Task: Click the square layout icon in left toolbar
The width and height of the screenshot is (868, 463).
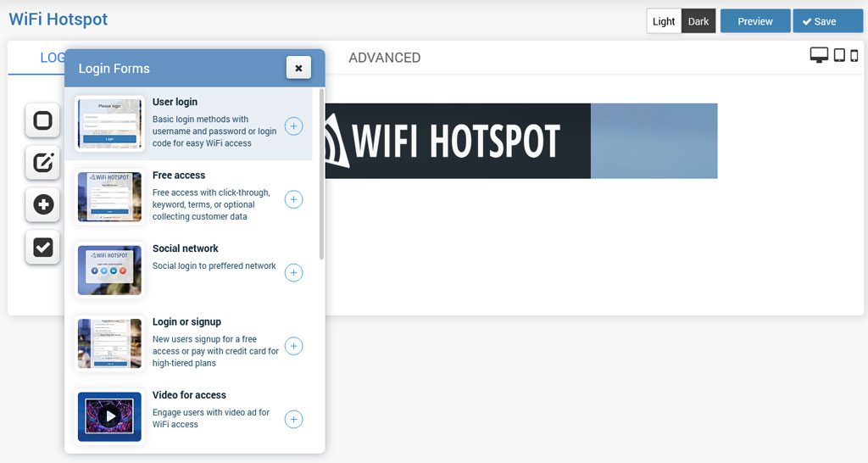Action: click(x=42, y=120)
